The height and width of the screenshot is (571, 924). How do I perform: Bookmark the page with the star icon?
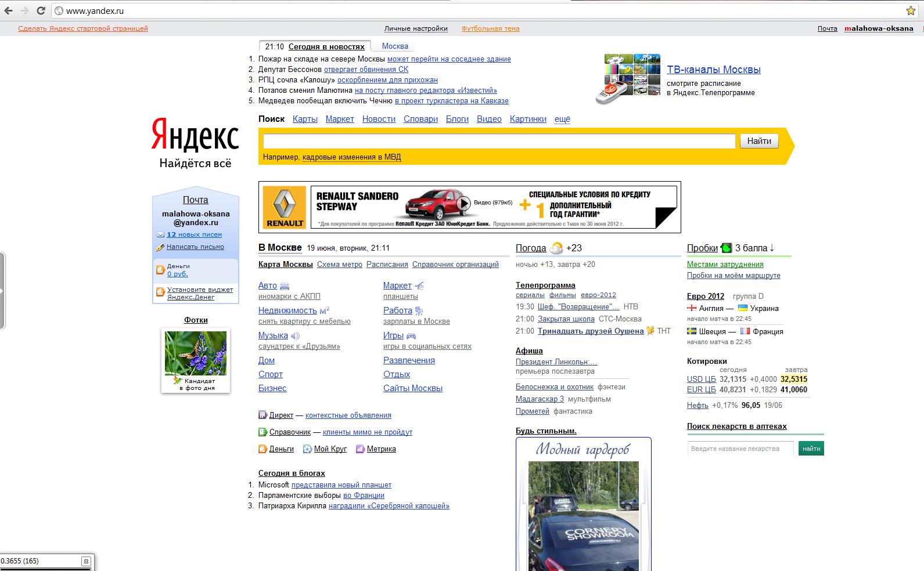(911, 10)
